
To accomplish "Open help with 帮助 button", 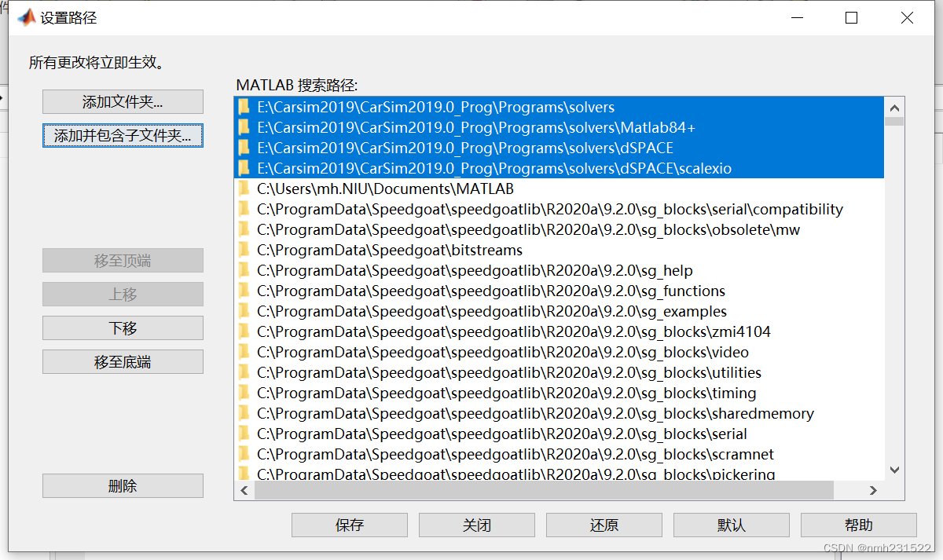I will tap(859, 525).
